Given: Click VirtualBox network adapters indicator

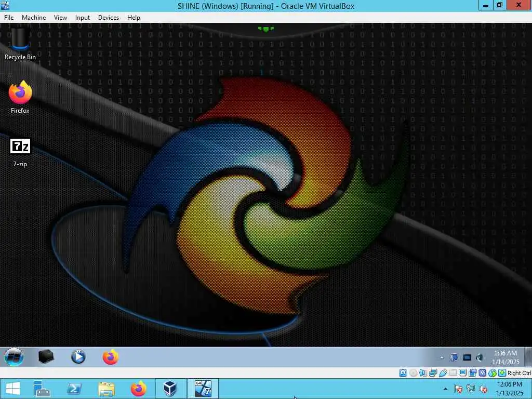Looking at the screenshot, I should pyautogui.click(x=433, y=373).
